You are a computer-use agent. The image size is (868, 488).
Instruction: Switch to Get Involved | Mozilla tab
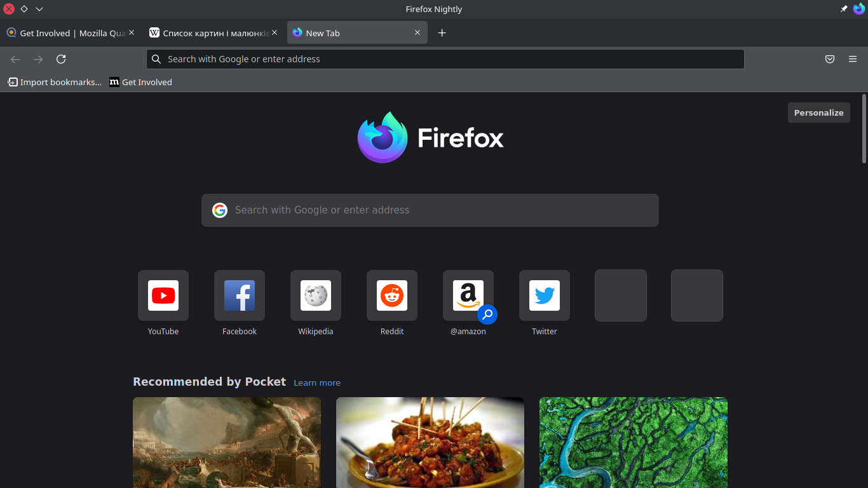point(71,33)
